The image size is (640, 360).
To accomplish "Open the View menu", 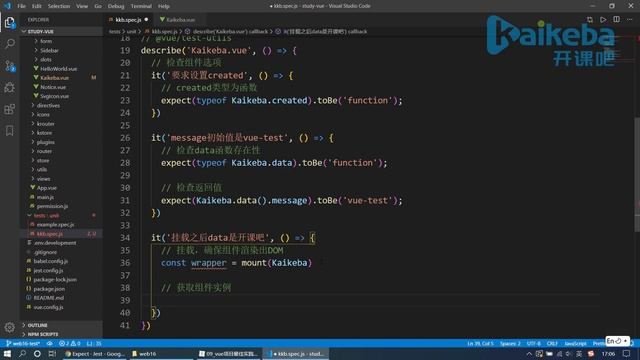I will [82, 6].
